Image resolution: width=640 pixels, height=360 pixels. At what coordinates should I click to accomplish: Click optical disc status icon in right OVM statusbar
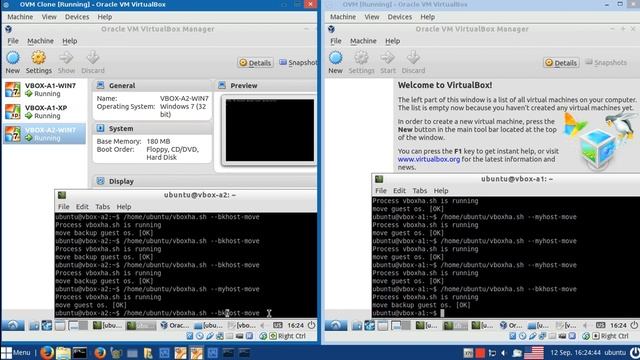522,336
